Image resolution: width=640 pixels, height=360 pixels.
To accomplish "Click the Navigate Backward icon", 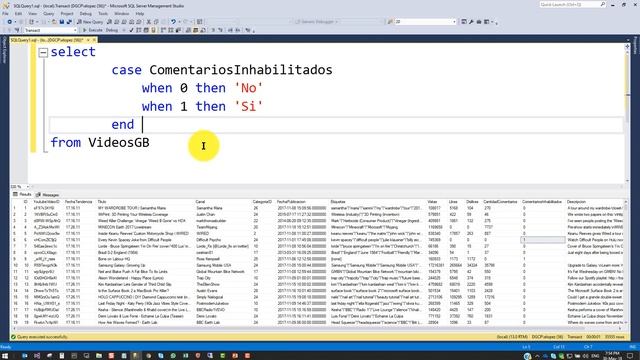I will [10, 22].
